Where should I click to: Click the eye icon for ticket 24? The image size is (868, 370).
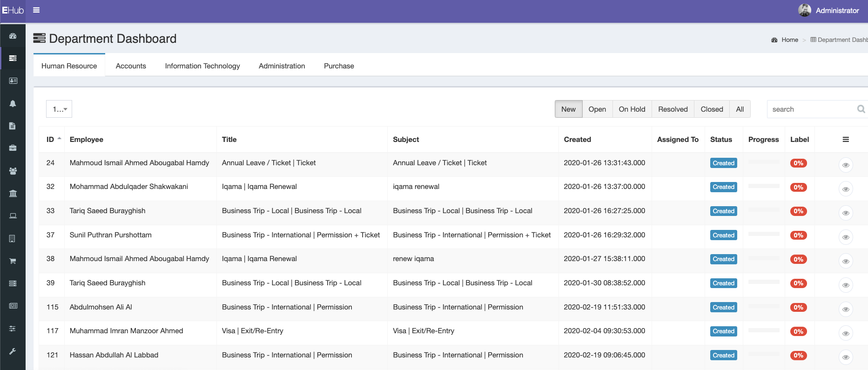(846, 165)
